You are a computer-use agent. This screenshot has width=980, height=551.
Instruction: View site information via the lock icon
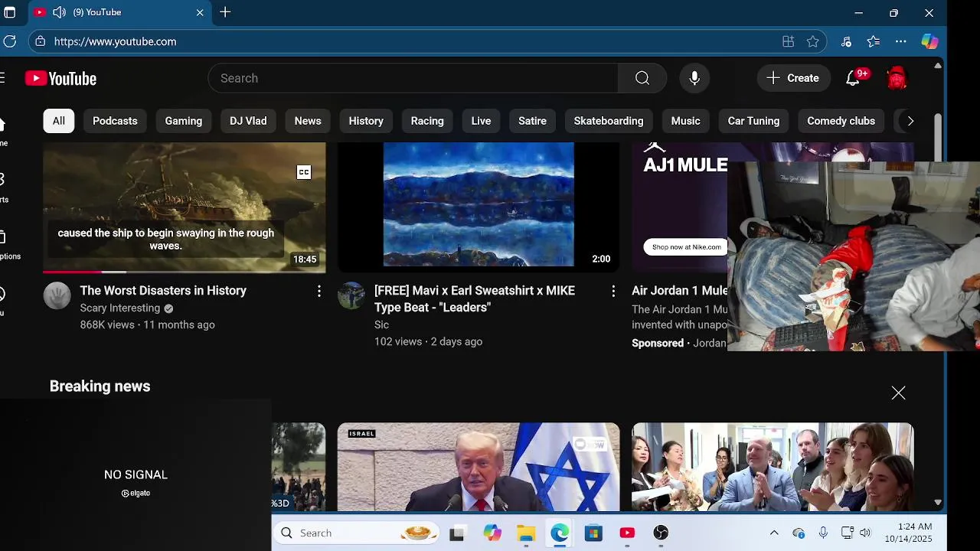(x=40, y=41)
